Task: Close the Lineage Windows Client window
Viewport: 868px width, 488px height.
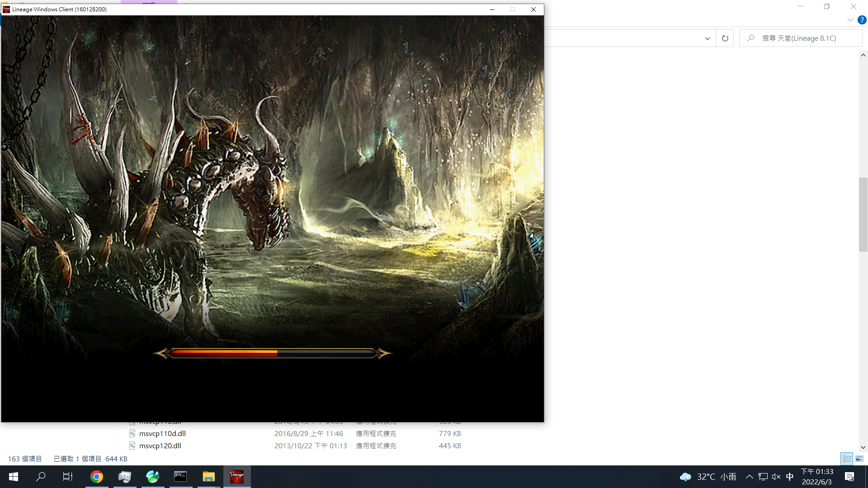Action: click(x=533, y=9)
